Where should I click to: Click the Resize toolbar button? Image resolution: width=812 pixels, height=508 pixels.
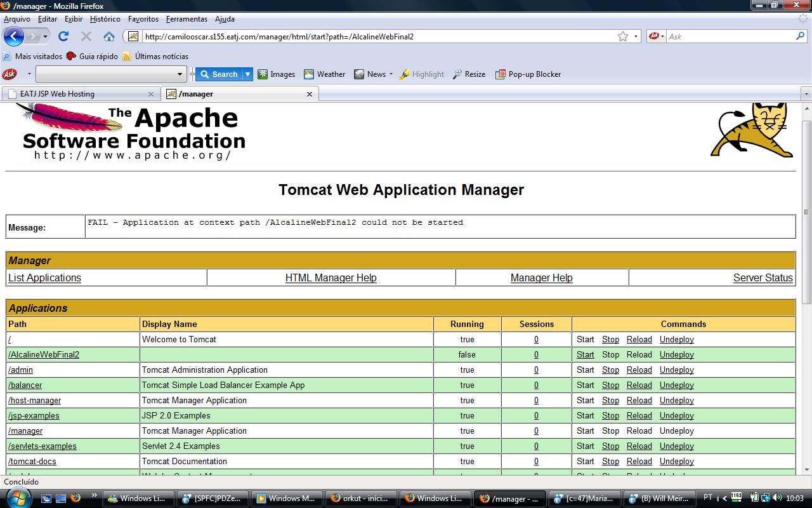(469, 74)
